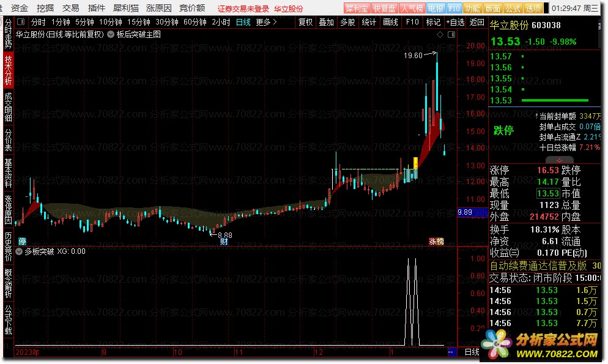The width and height of the screenshot is (608, 364).
Task: Switch to the 30分钟 period tab
Action: [x=167, y=22]
